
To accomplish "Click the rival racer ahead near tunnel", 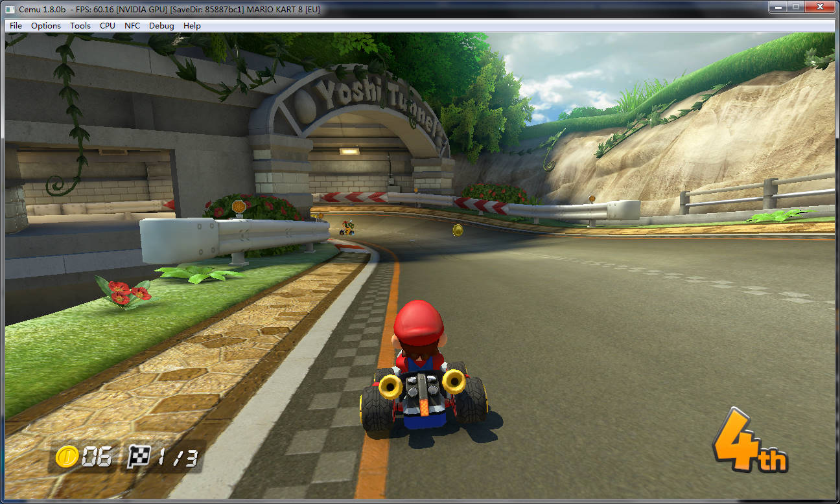I will point(348,227).
